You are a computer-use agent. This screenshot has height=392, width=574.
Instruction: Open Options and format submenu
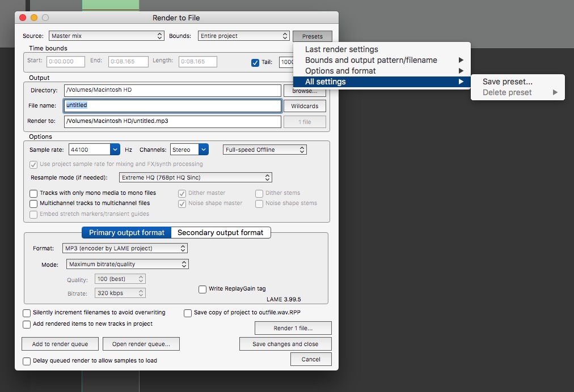[382, 71]
